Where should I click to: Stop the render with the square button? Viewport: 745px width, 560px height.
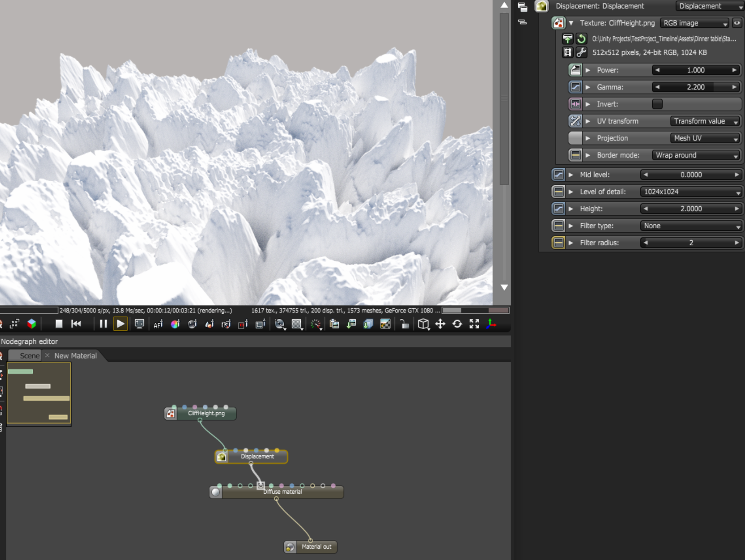coord(59,324)
